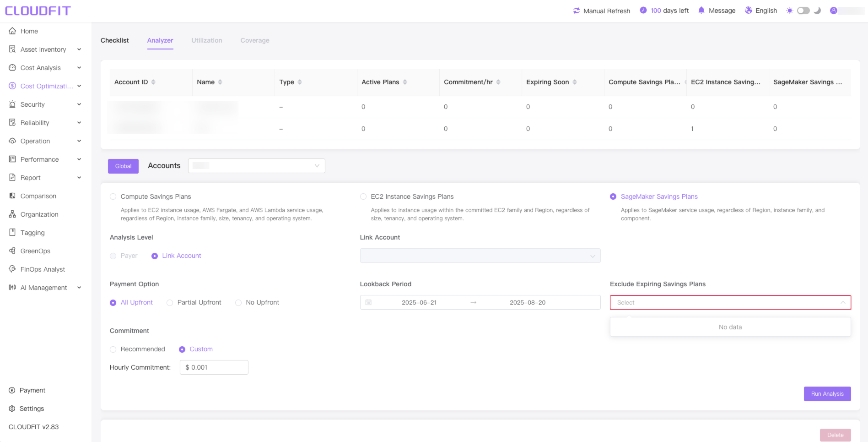Switch to the Analyzer tab
This screenshot has width=868, height=442.
tap(160, 40)
